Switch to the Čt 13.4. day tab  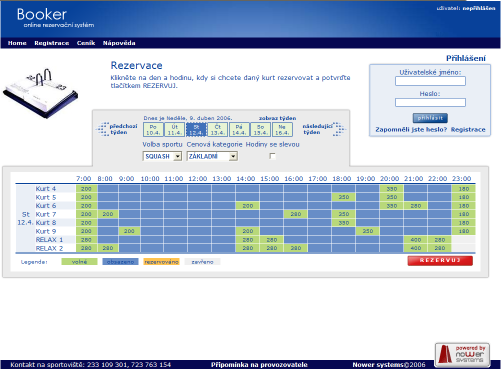pos(218,130)
